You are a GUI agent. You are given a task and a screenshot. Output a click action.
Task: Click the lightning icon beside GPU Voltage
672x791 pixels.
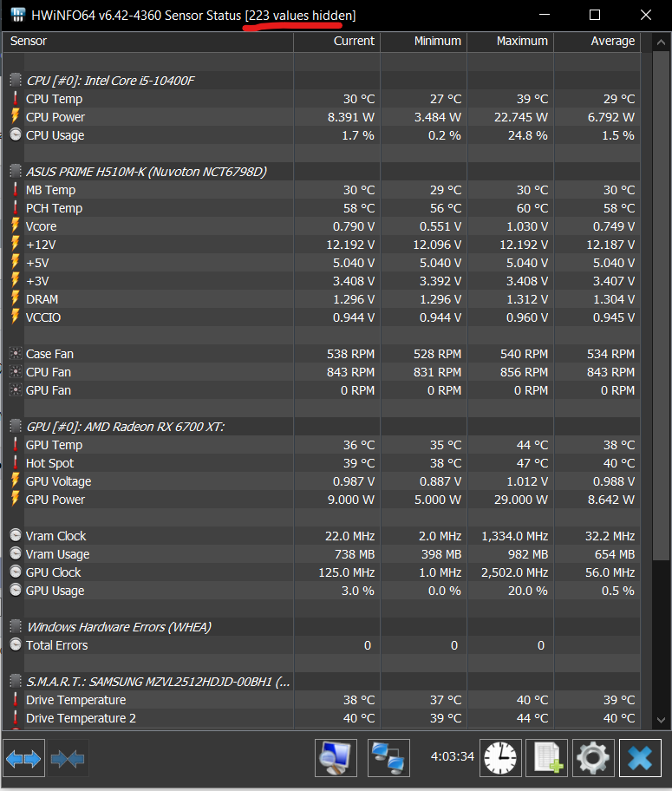[16, 481]
